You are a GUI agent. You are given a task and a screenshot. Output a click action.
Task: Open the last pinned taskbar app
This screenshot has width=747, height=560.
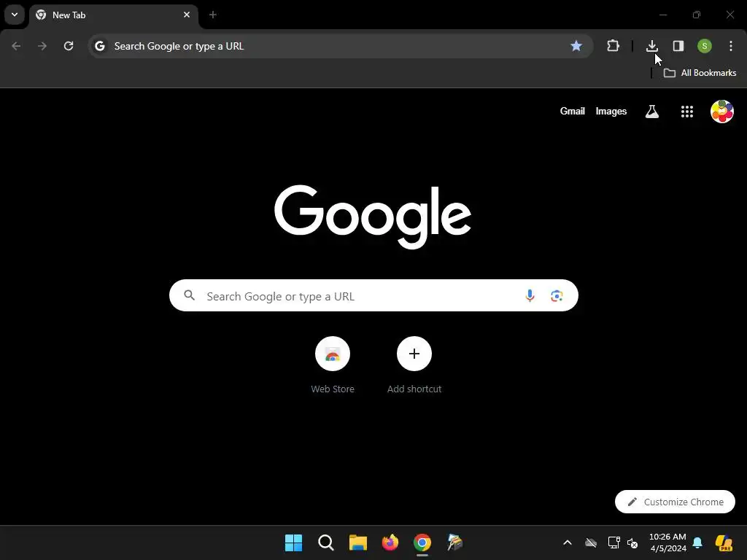click(455, 542)
